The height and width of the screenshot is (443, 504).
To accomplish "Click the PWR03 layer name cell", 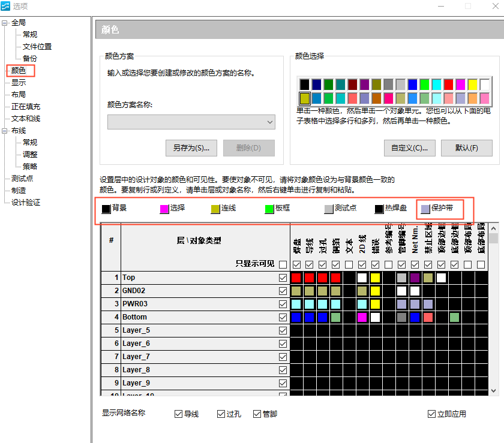I will [134, 304].
